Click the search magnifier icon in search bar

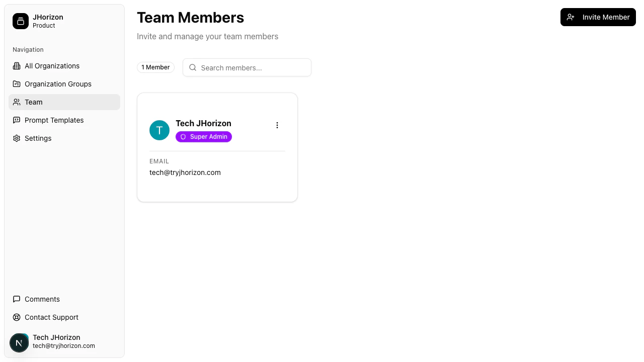click(x=193, y=67)
